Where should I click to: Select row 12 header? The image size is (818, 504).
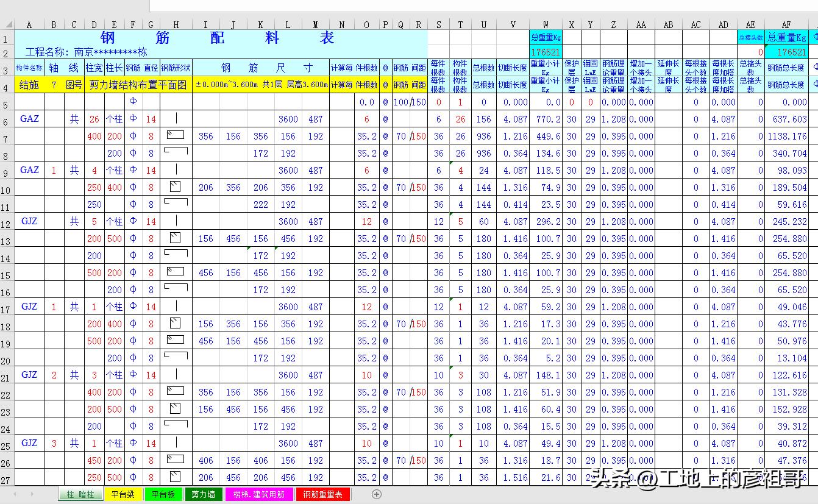pos(7,221)
